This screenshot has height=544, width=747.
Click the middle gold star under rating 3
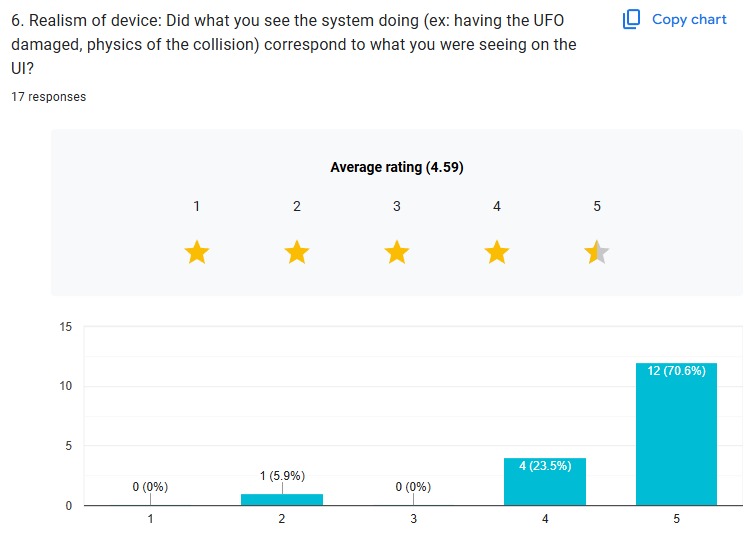pos(397,252)
